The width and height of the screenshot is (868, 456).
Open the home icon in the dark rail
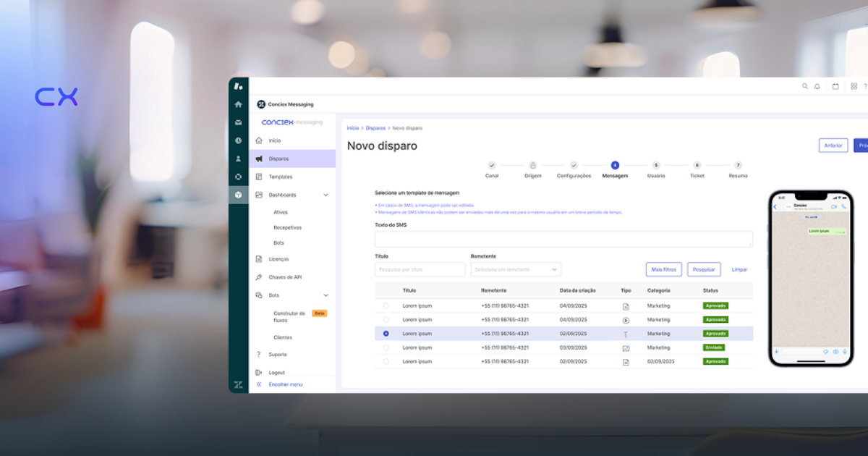(238, 104)
